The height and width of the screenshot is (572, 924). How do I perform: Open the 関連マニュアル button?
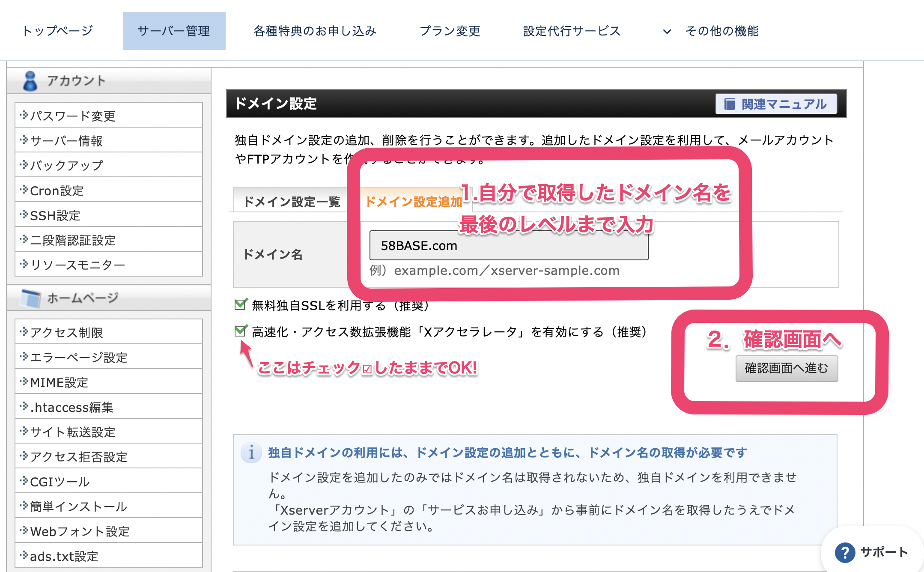coord(776,104)
